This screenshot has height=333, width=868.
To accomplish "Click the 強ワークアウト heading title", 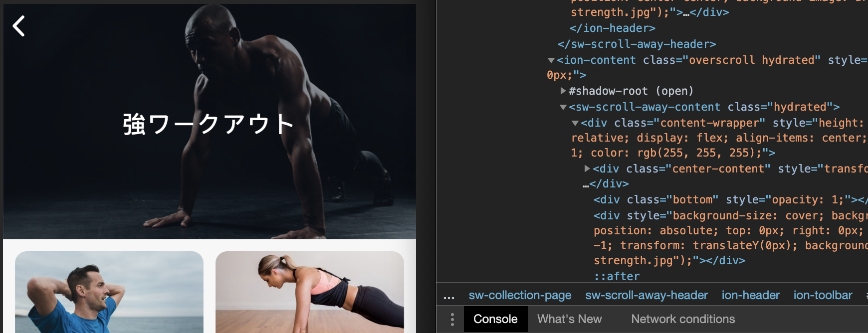I will [x=209, y=124].
